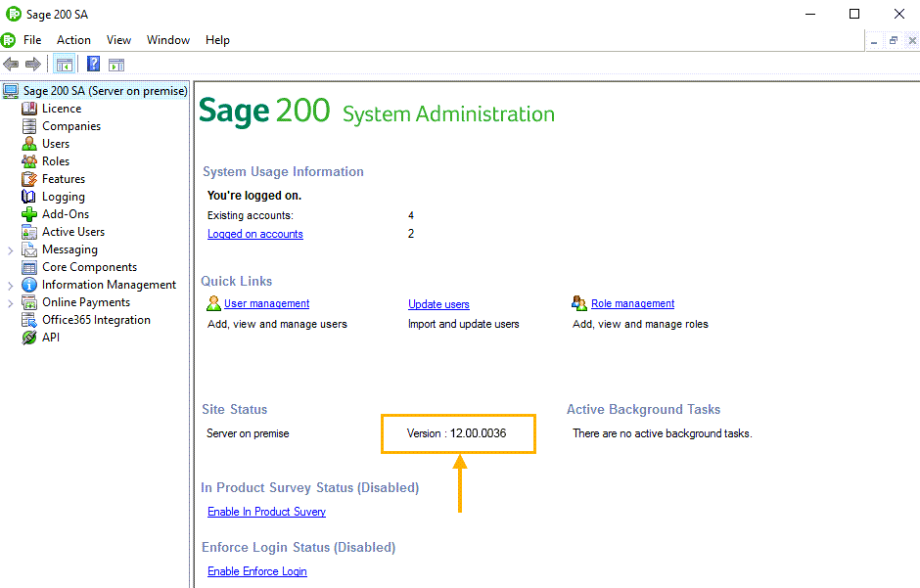
Task: Click the root server computer icon in tree
Action: (x=11, y=91)
